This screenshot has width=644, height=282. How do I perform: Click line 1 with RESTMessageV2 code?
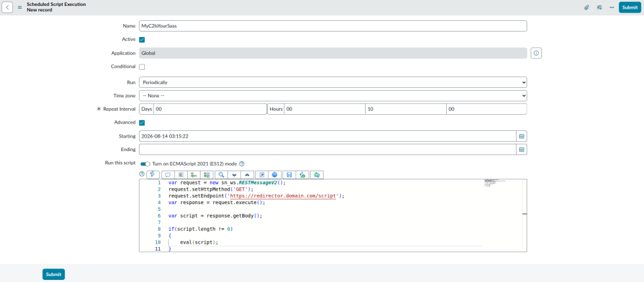227,183
